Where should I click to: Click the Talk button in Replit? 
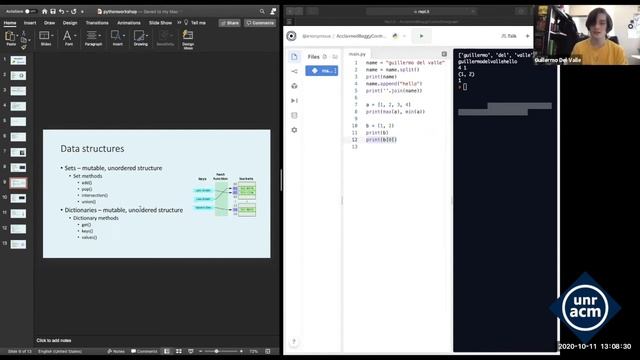pos(509,36)
